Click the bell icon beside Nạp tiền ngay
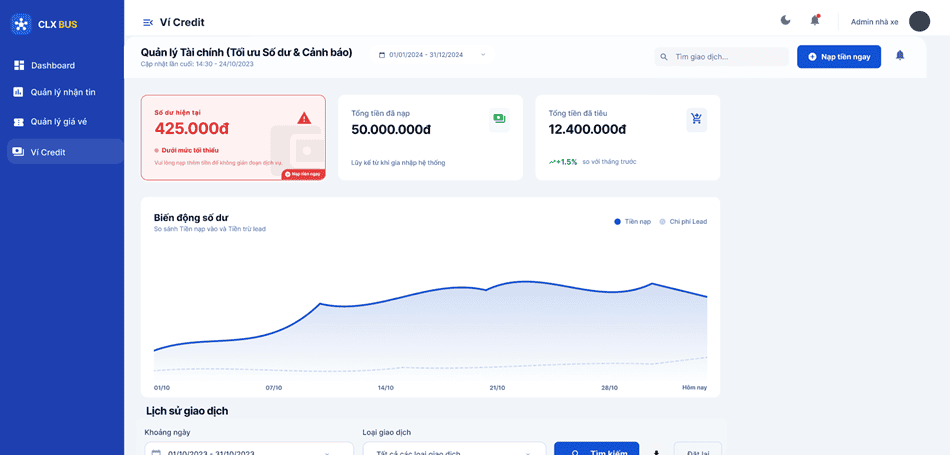Image resolution: width=950 pixels, height=455 pixels. coord(900,56)
